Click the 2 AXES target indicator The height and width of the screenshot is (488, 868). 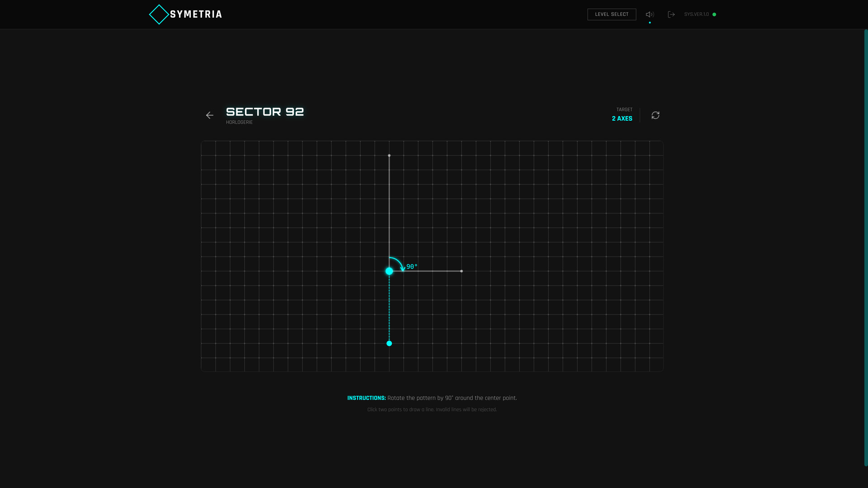click(x=622, y=118)
